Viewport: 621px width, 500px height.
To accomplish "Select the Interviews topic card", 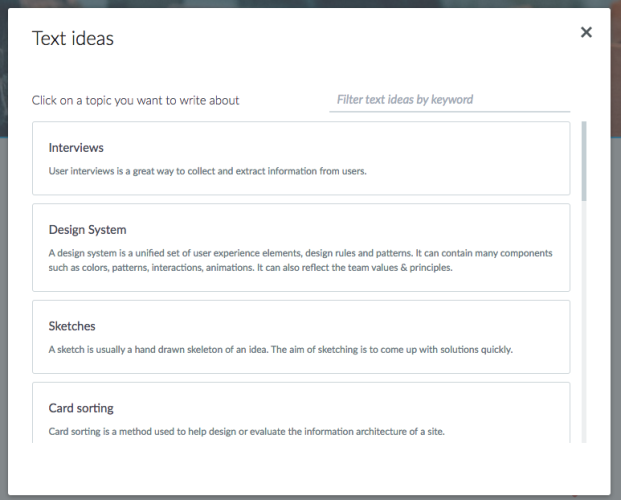I will [x=301, y=158].
